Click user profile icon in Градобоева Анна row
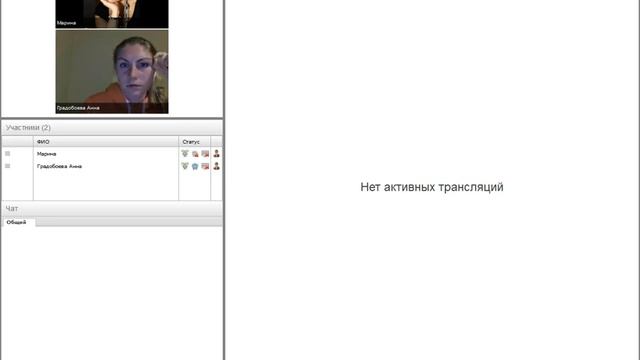640x360 pixels. click(x=216, y=166)
